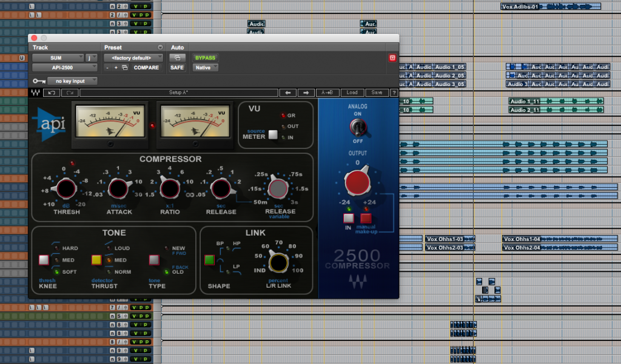Click the red plugin target icon
This screenshot has width=621, height=364.
392,58
